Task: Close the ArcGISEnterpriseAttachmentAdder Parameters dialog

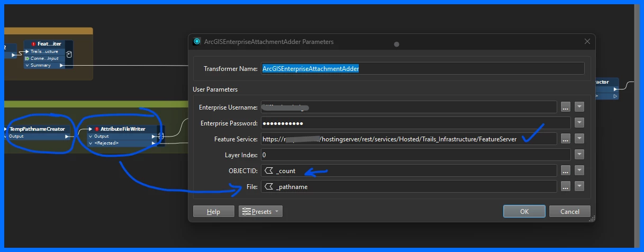Action: [587, 42]
